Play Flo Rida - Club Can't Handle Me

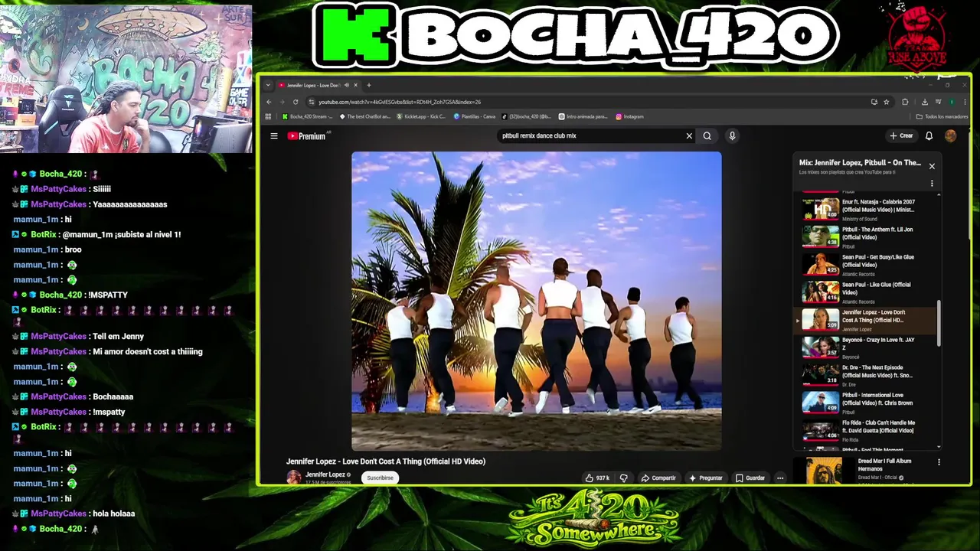coord(866,430)
